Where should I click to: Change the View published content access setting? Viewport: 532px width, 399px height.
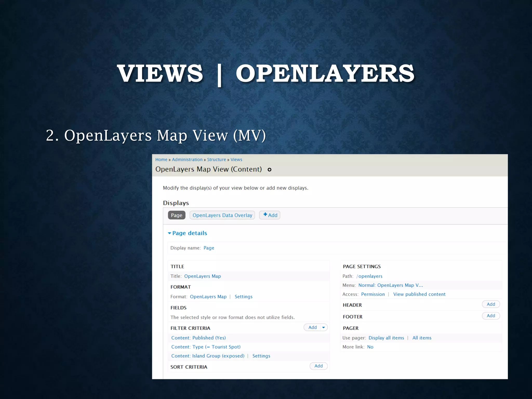(419, 294)
